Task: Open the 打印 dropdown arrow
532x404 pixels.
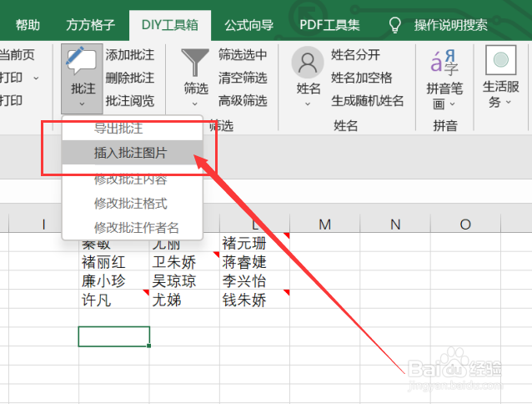Action: [x=36, y=78]
